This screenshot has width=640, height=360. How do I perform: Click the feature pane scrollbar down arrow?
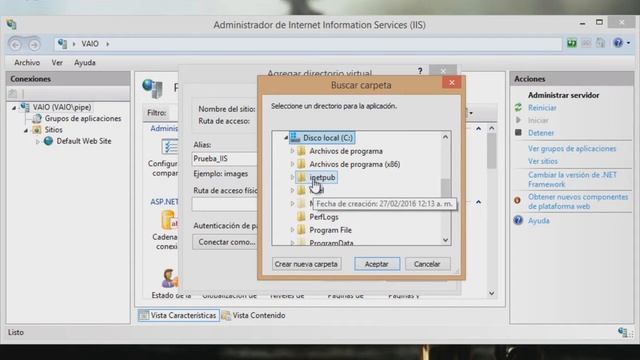click(x=491, y=293)
